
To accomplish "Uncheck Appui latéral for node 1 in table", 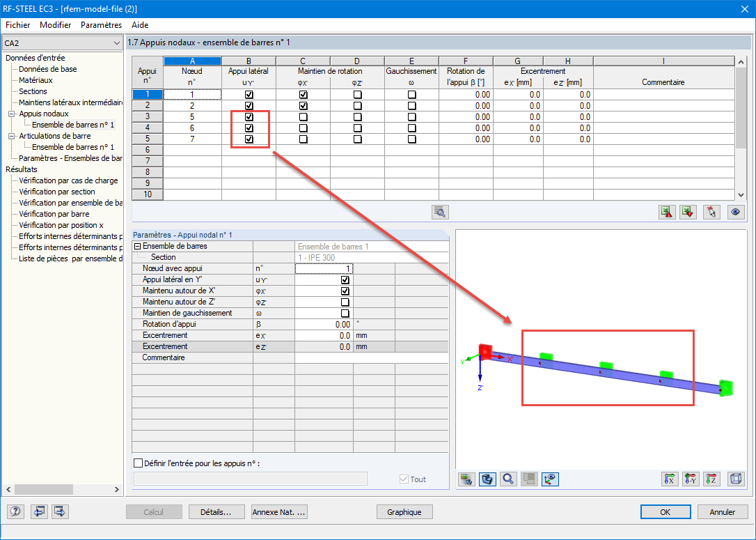I will tap(249, 95).
